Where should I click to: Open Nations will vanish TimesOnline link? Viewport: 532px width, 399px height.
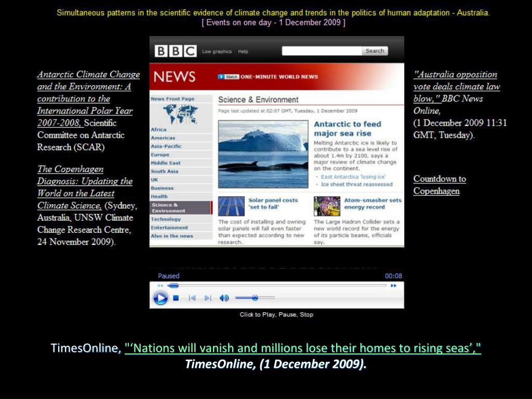pos(303,348)
